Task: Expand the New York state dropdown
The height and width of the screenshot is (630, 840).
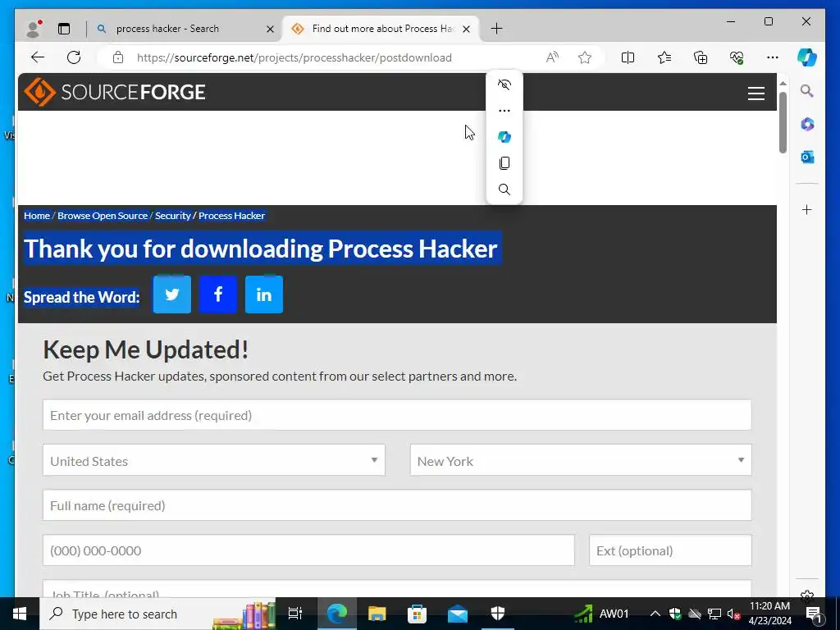Action: [x=581, y=461]
